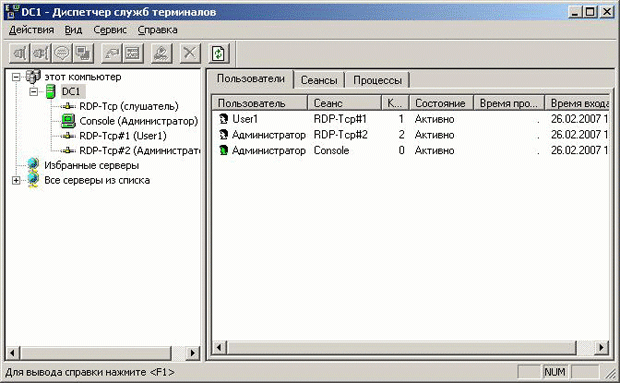Click the User1 user icon in list
620x383 pixels.
(x=223, y=119)
